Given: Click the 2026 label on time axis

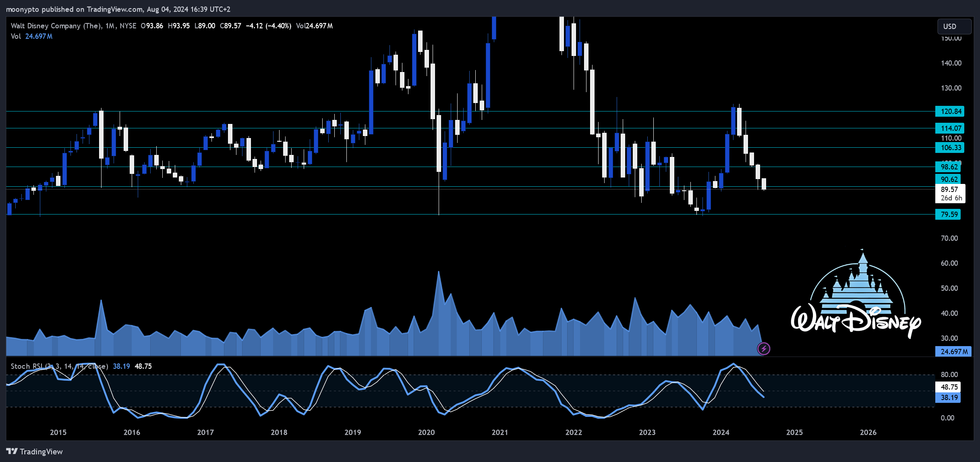Looking at the screenshot, I should 868,432.
